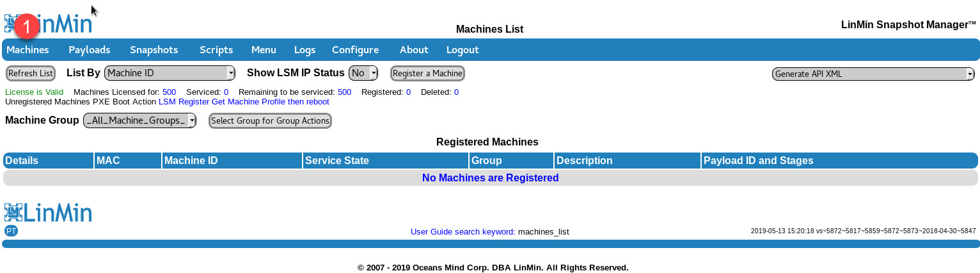Click Select Group for Group Actions button

click(270, 120)
